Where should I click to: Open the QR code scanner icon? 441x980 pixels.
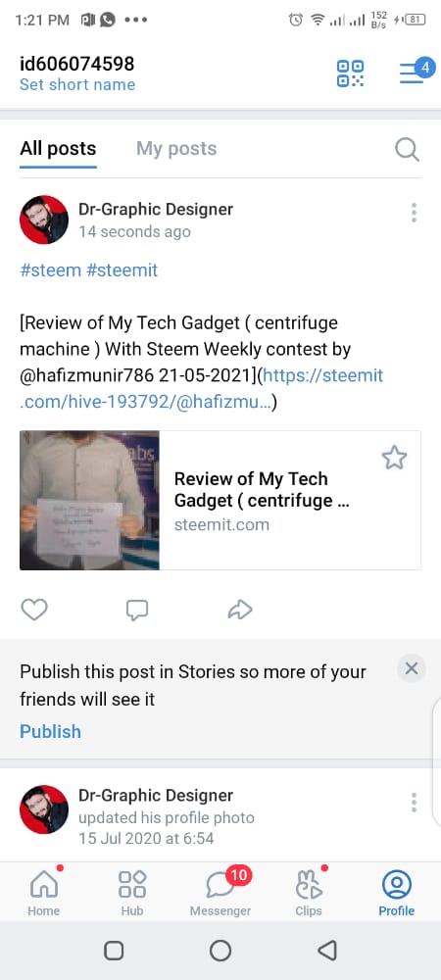(x=351, y=73)
